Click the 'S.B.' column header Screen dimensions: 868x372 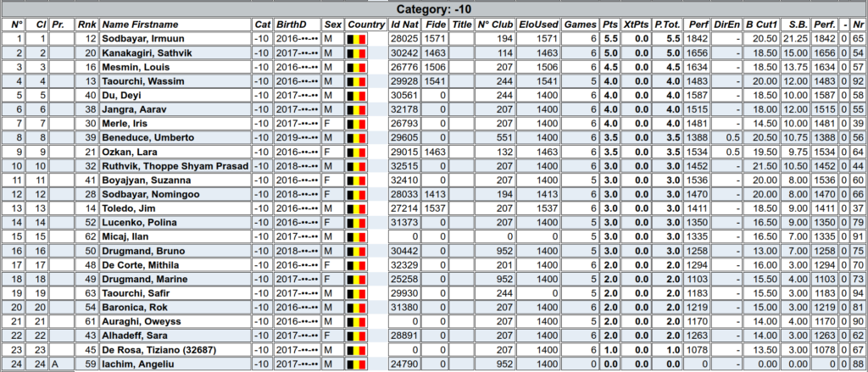[795, 25]
